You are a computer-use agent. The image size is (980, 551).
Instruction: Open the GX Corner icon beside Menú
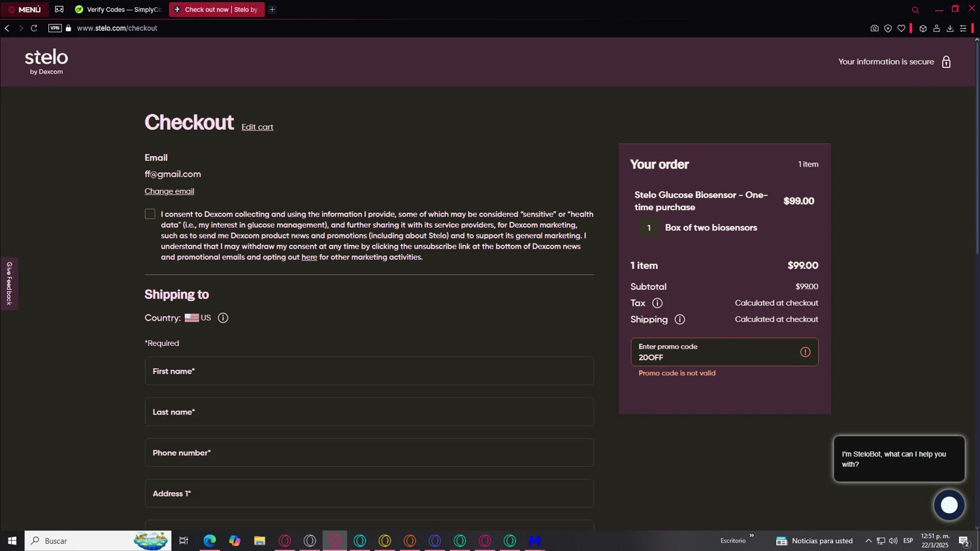(59, 10)
